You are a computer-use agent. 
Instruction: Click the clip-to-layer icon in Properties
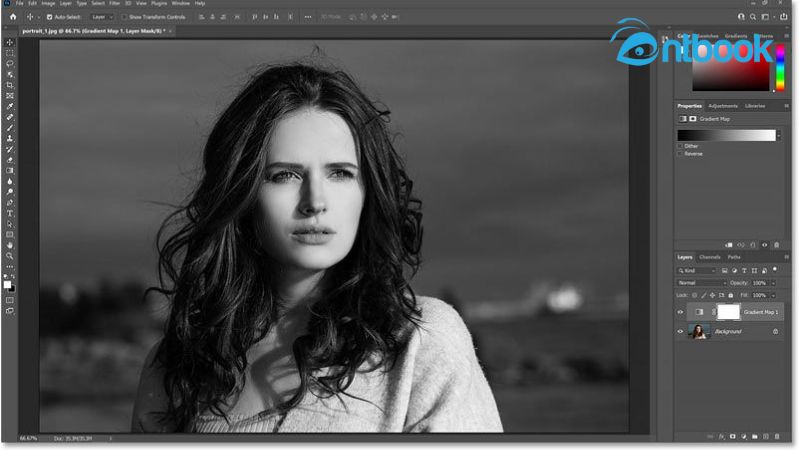(x=729, y=245)
